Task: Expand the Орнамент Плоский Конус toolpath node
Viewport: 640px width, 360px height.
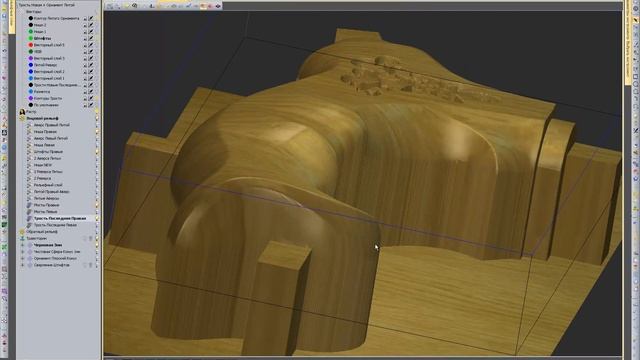Action: [22, 258]
